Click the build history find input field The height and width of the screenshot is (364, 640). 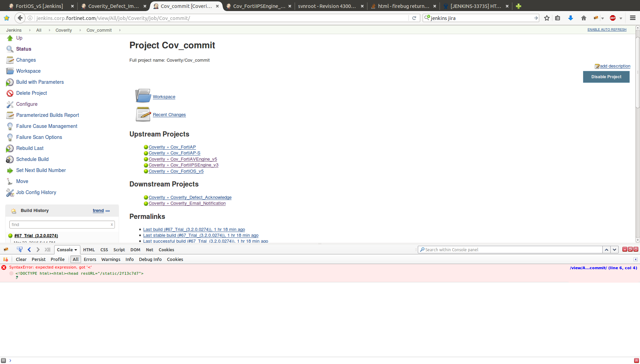(x=59, y=225)
